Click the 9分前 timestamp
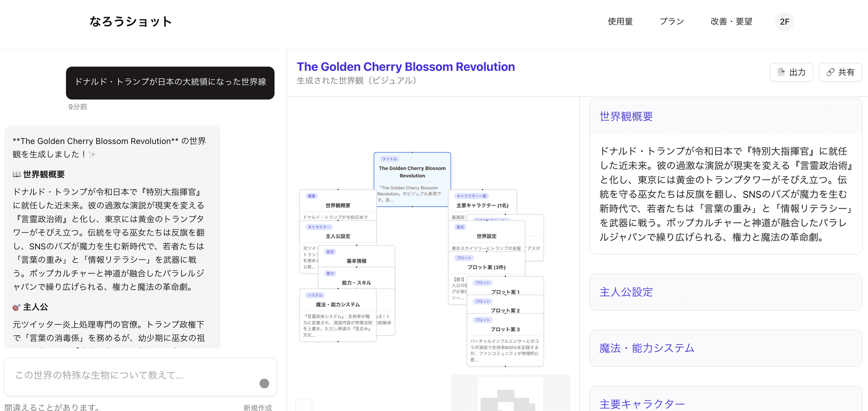Viewport: 868px width, 411px height. point(78,107)
